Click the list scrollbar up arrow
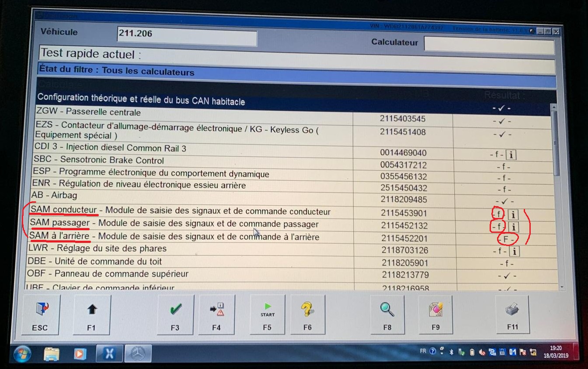This screenshot has height=369, width=588. [x=553, y=107]
